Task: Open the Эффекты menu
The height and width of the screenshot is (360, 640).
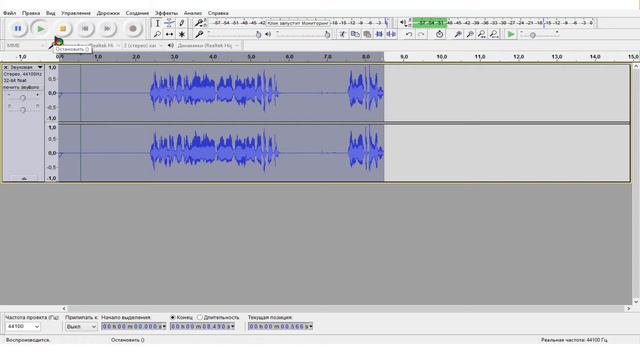Action: 166,13
